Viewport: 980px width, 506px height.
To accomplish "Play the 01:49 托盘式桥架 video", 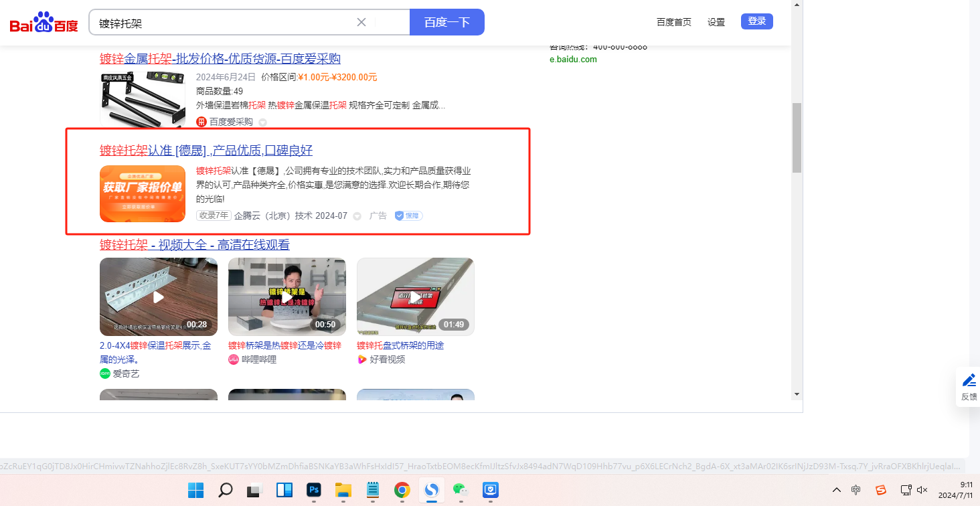I will [416, 297].
